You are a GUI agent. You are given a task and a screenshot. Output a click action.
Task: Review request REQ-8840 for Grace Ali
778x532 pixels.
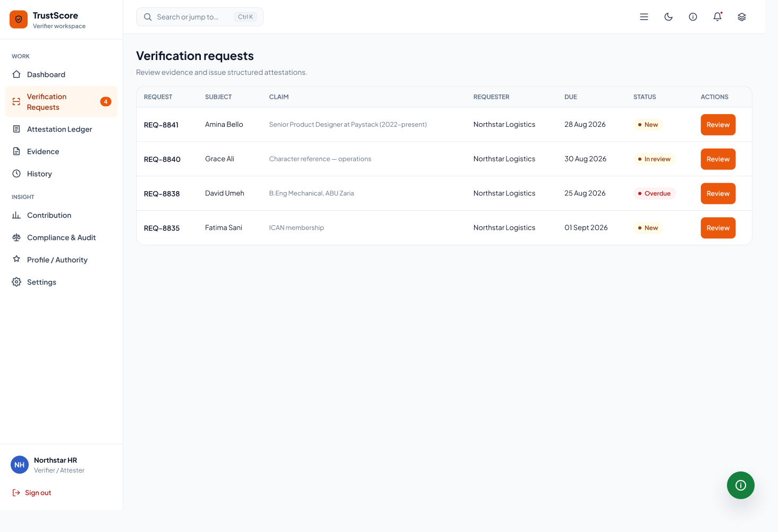718,159
